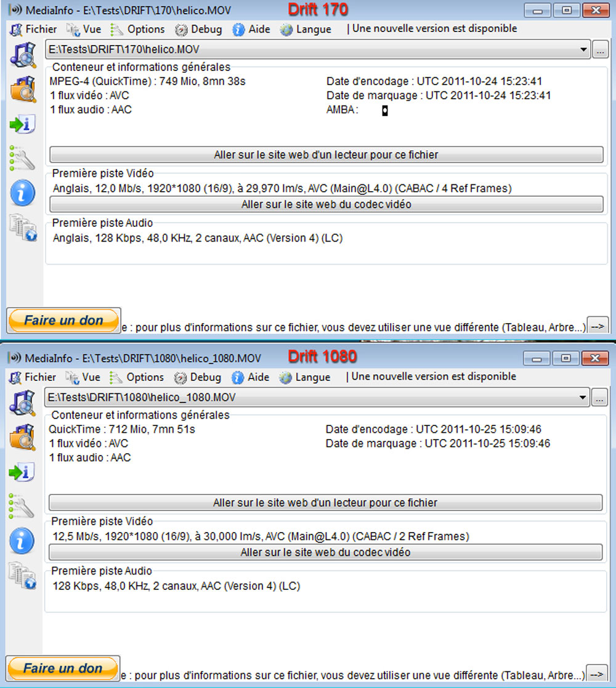Open Langue menu in helico_1080.MOV window

tap(305, 377)
